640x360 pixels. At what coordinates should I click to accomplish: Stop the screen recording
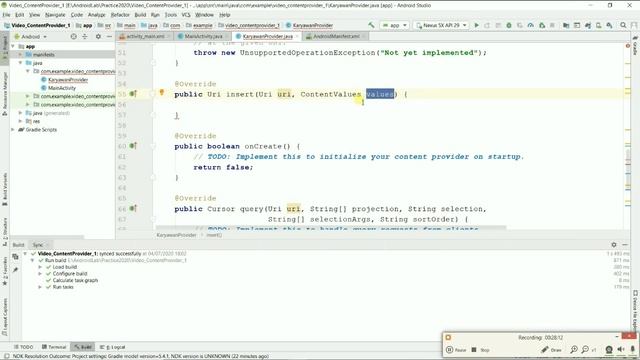(x=480, y=350)
